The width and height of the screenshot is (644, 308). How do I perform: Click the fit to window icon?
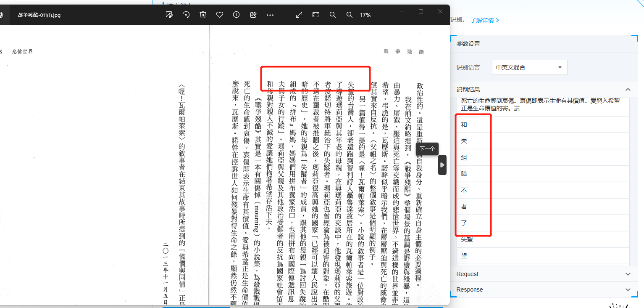[x=316, y=15]
